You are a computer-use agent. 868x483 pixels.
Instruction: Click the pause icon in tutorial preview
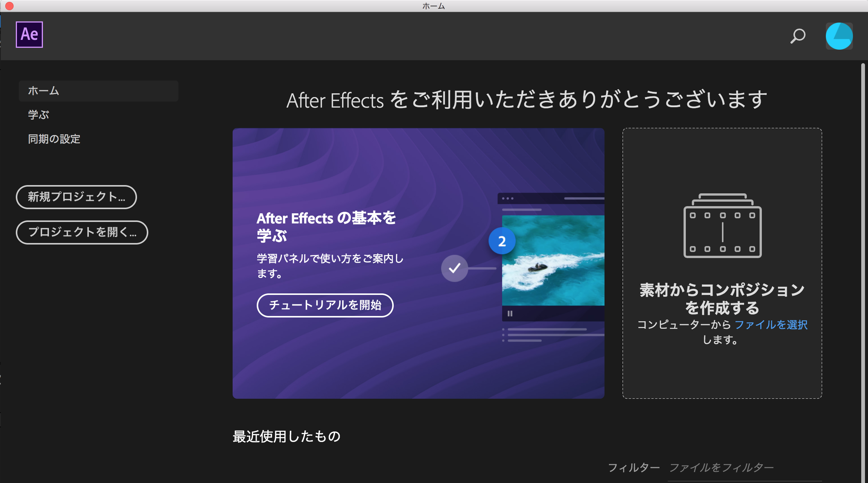click(x=510, y=313)
